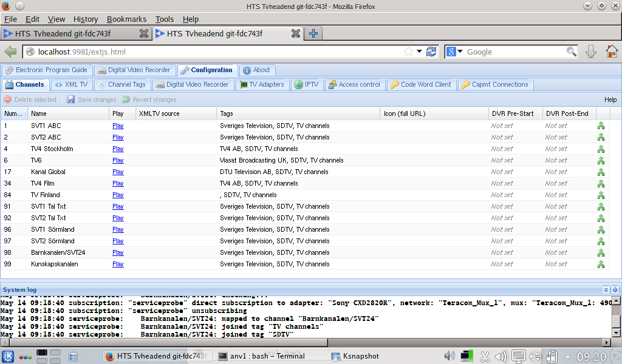Go back with the green arrow button
The width and height of the screenshot is (622, 364).
[10, 52]
